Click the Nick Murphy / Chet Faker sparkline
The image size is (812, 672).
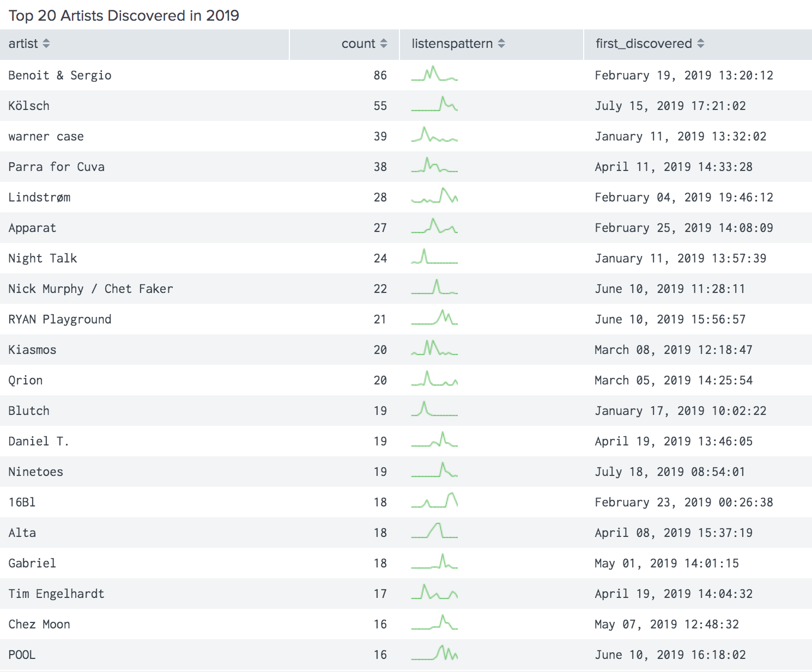tap(434, 287)
